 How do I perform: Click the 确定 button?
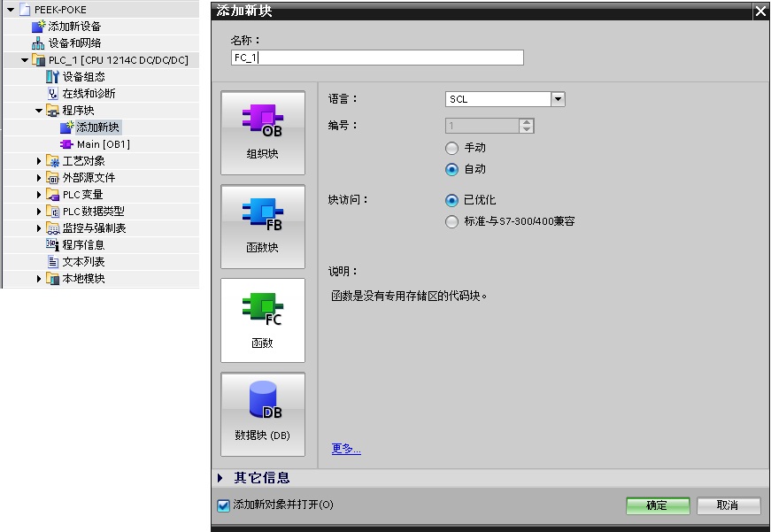pos(657,505)
